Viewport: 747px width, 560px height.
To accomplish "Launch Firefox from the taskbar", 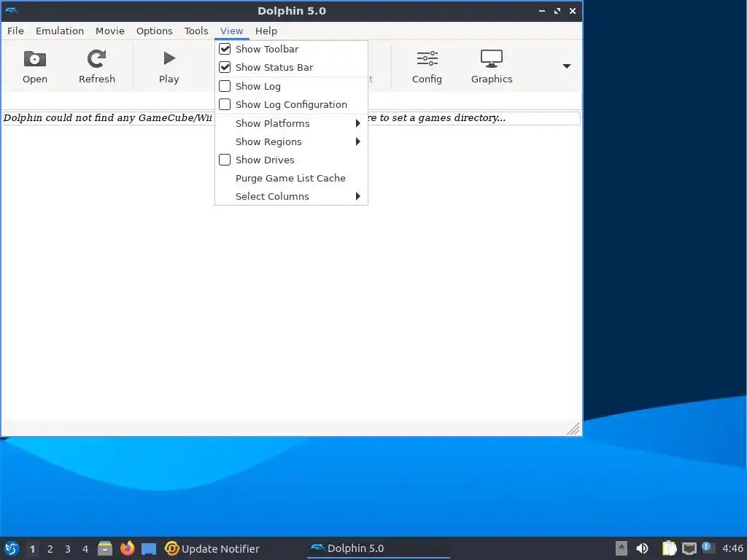I will 127,548.
